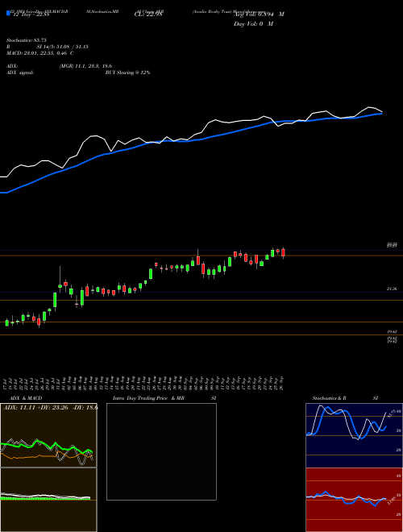Image resolution: width=403 pixels, height=532 pixels.
Task: Open the blue Stochastics chart panel
Action: [x=354, y=435]
